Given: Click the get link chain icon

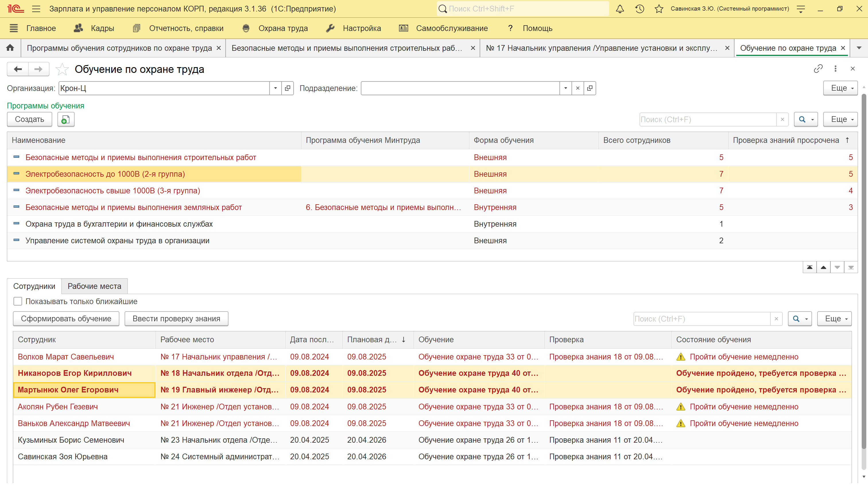Looking at the screenshot, I should [x=818, y=69].
